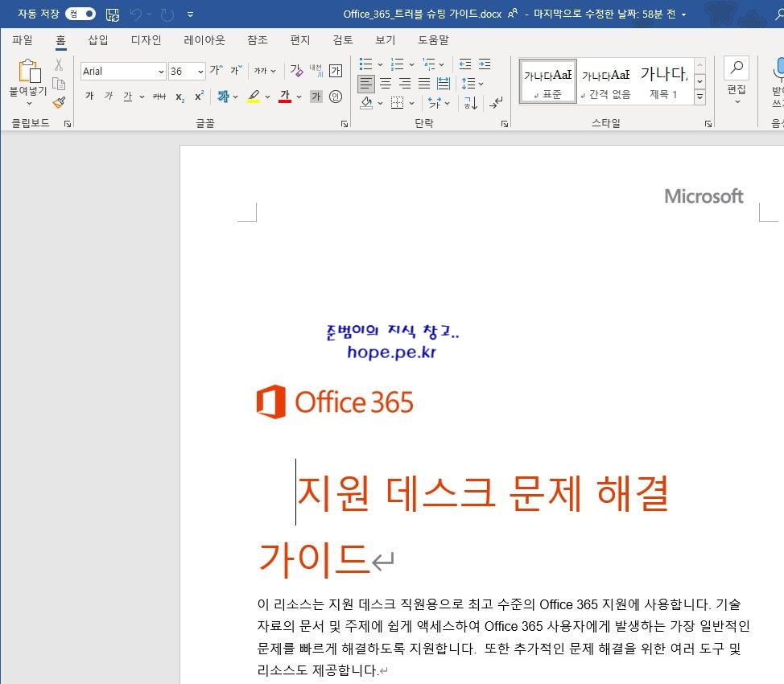Open the 편집 (Editing) search button
Image resolution: width=784 pixels, height=684 pixels.
click(x=737, y=80)
